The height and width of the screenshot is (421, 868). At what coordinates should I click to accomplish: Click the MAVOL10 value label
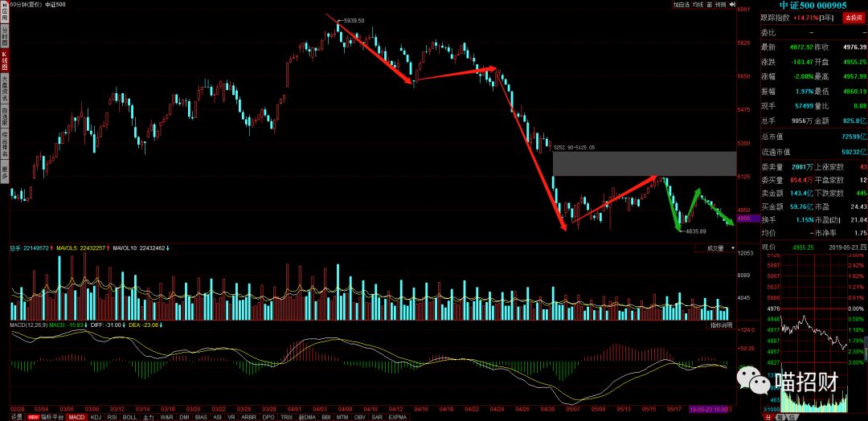pyautogui.click(x=140, y=248)
